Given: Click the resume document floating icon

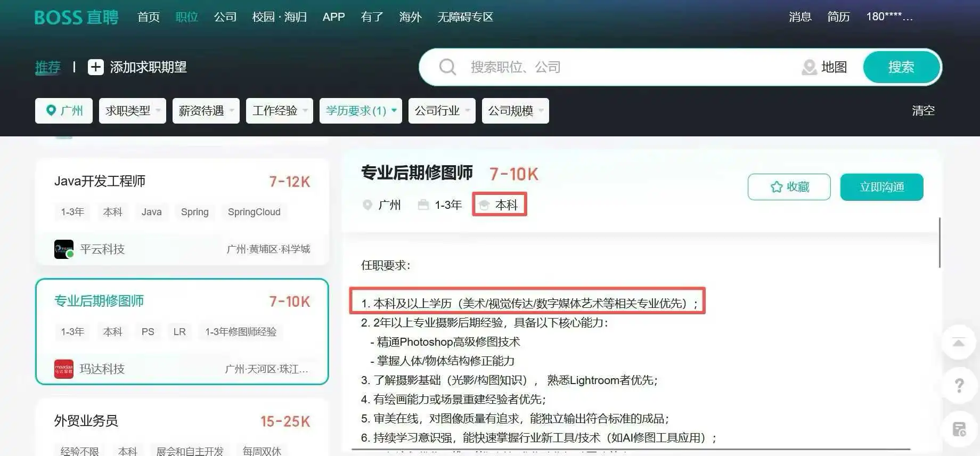Looking at the screenshot, I should (959, 429).
